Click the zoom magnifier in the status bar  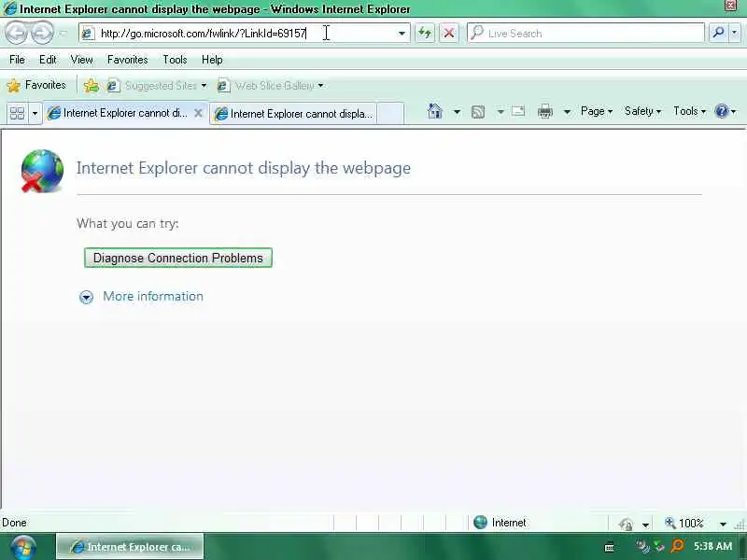pos(669,523)
